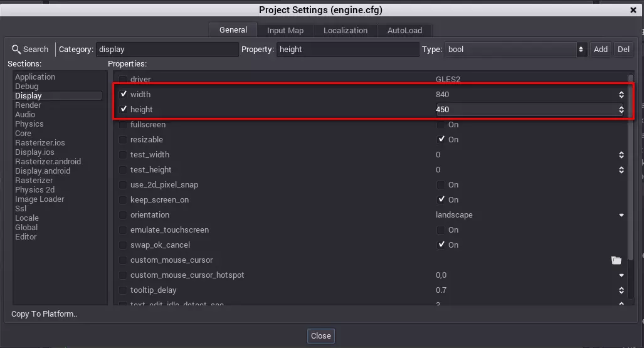Click the Category input field
The height and width of the screenshot is (348, 644).
pos(167,50)
